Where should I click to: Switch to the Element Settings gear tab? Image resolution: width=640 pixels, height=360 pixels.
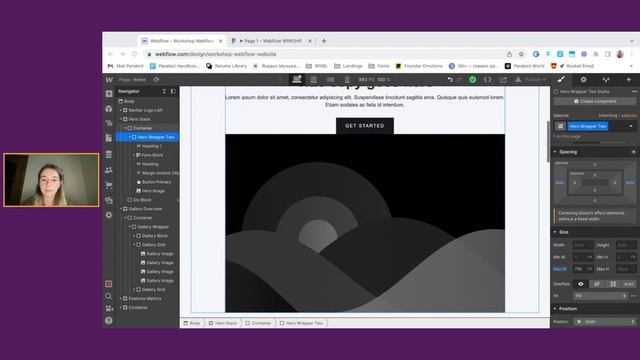583,80
